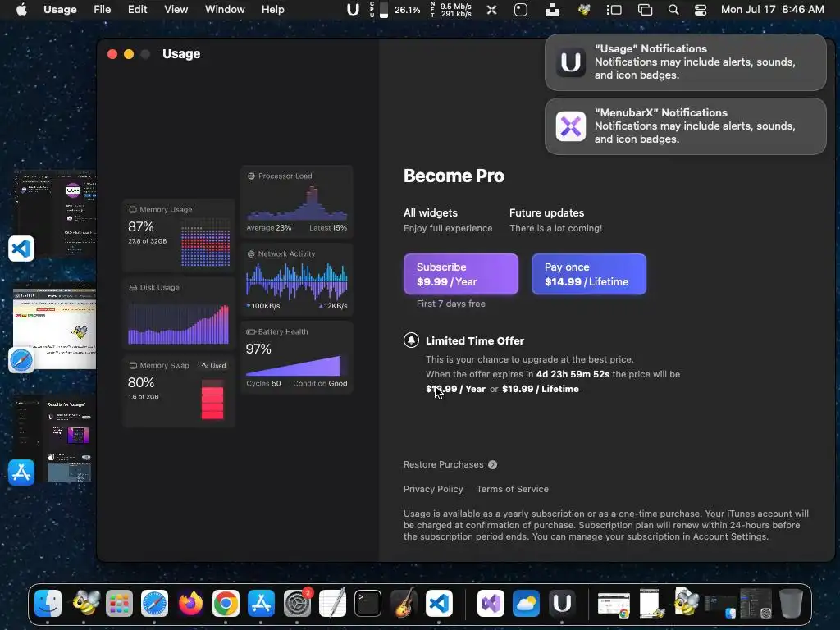Click the First 7 days free text
Image resolution: width=840 pixels, height=630 pixels.
451,304
